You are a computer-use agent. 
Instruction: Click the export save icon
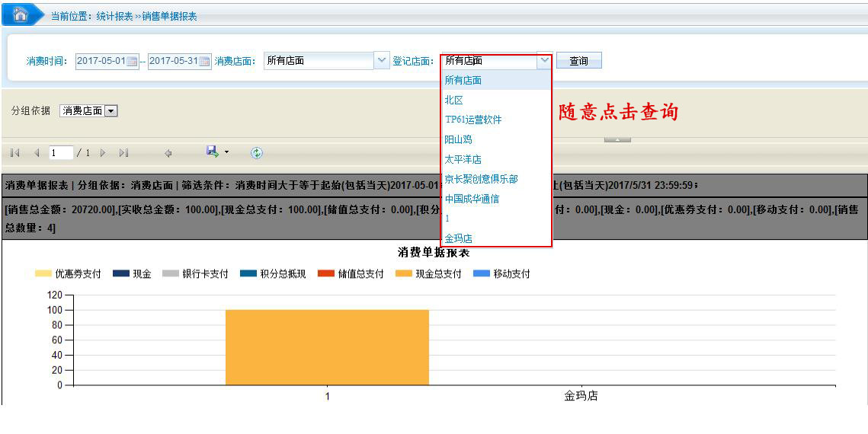[x=213, y=152]
